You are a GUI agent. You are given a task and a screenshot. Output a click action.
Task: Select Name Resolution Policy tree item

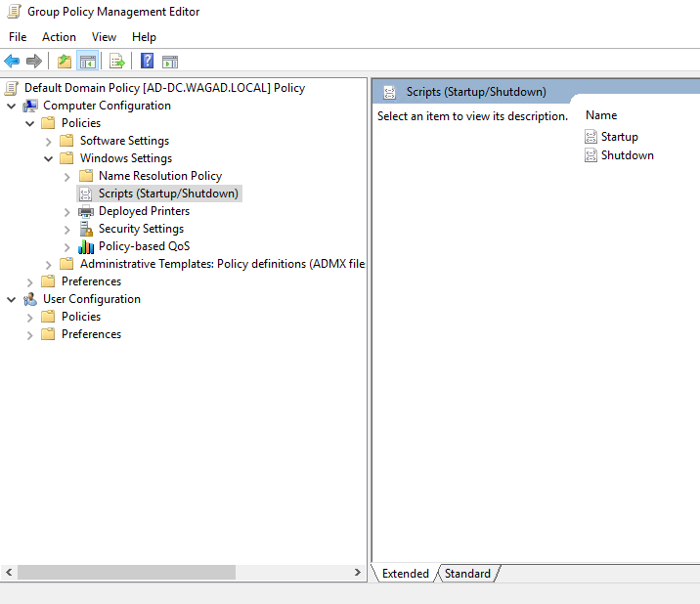pos(159,176)
